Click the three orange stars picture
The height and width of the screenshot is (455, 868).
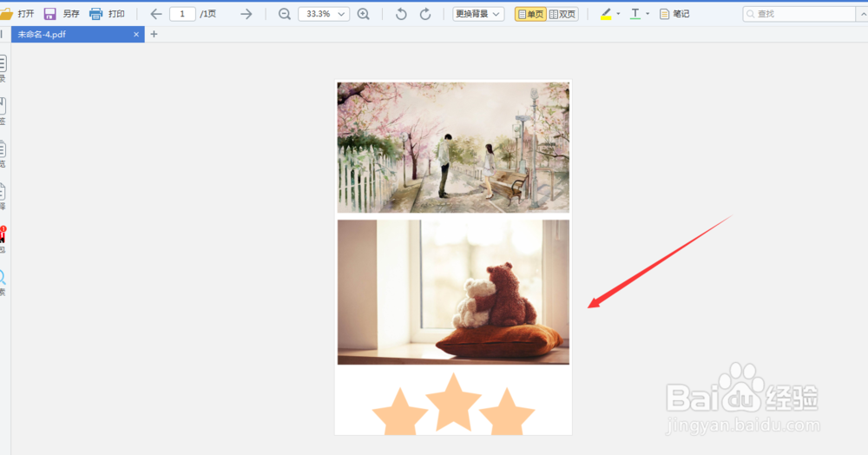pyautogui.click(x=453, y=404)
